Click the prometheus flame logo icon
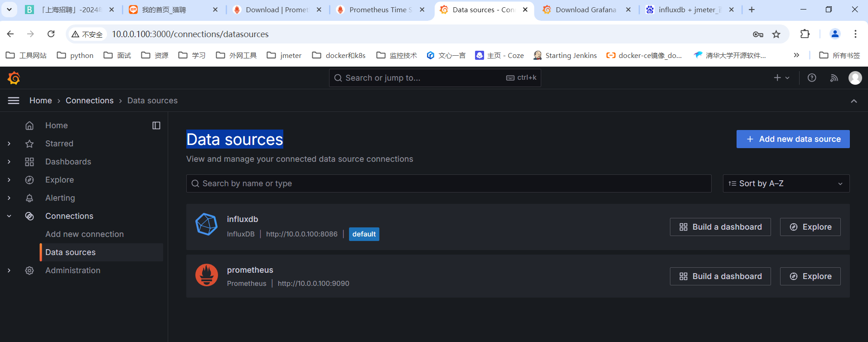This screenshot has width=868, height=342. [x=207, y=275]
